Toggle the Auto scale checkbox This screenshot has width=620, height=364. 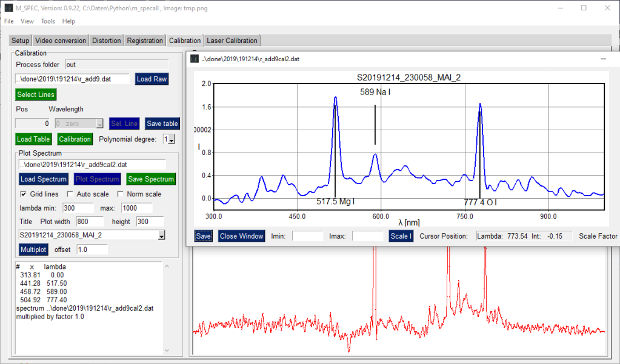pyautogui.click(x=70, y=194)
